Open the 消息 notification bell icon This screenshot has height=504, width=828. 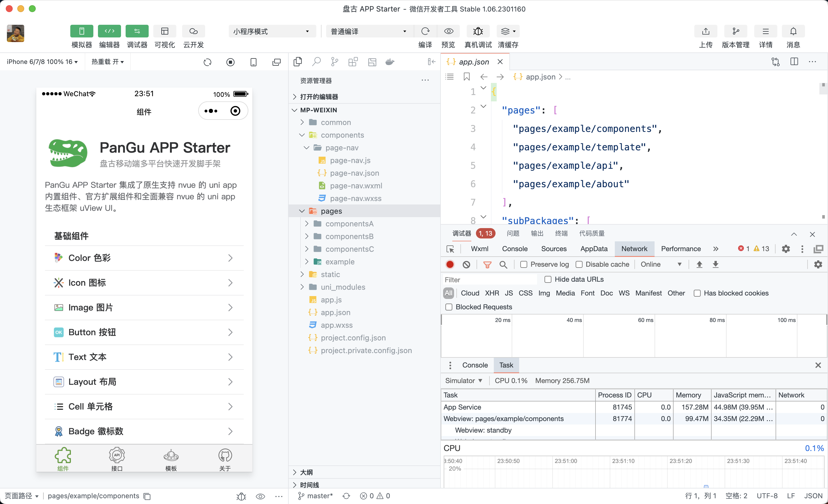click(x=793, y=31)
